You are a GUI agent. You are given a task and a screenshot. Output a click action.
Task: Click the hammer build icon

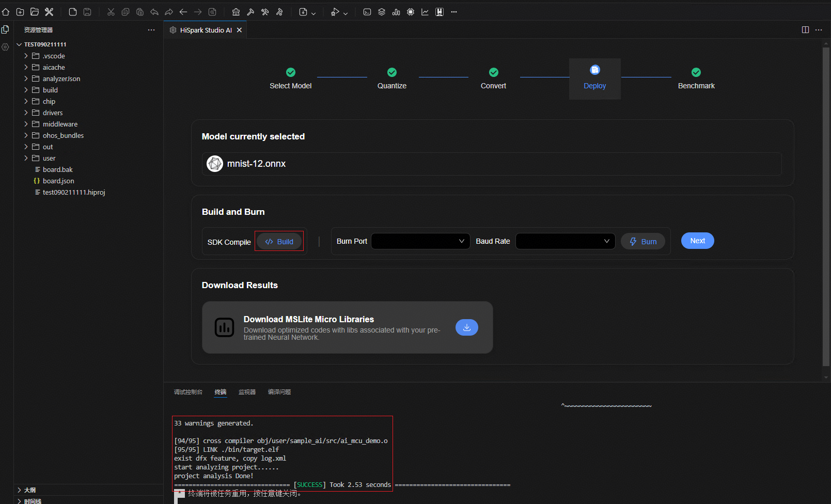[250, 12]
